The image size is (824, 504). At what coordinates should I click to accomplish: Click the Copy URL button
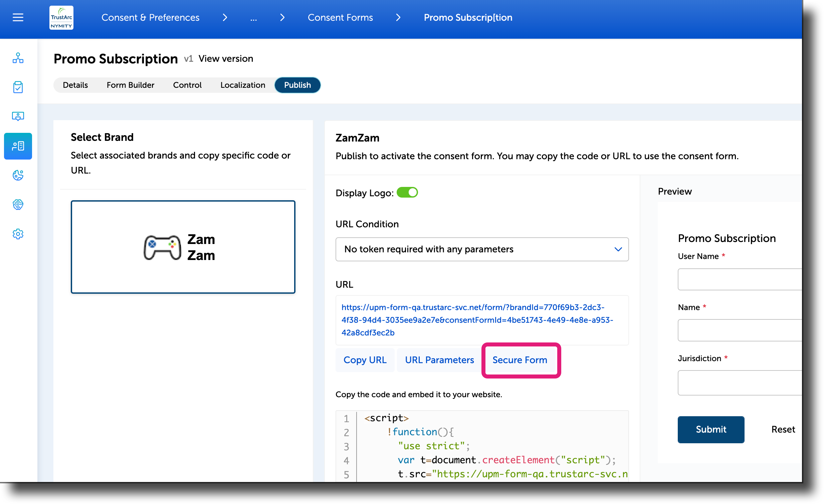[x=365, y=360]
